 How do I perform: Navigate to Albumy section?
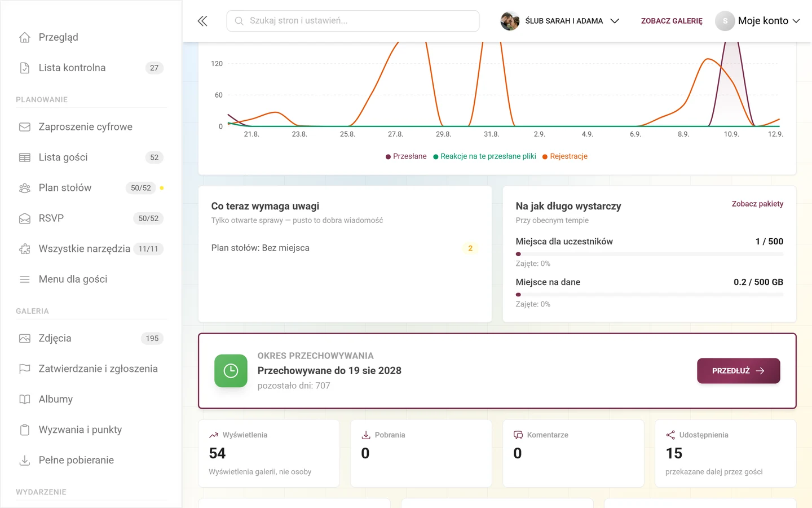coord(91,400)
